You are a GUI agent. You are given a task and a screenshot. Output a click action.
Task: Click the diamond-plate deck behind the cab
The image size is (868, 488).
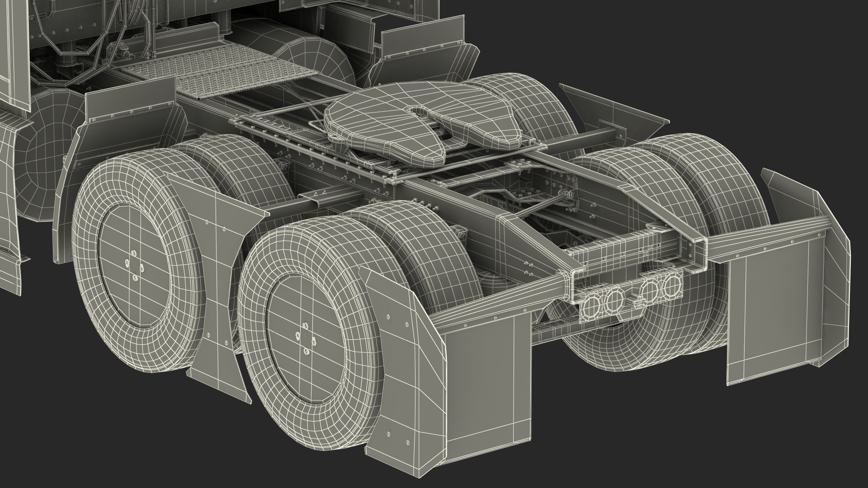coord(217,72)
